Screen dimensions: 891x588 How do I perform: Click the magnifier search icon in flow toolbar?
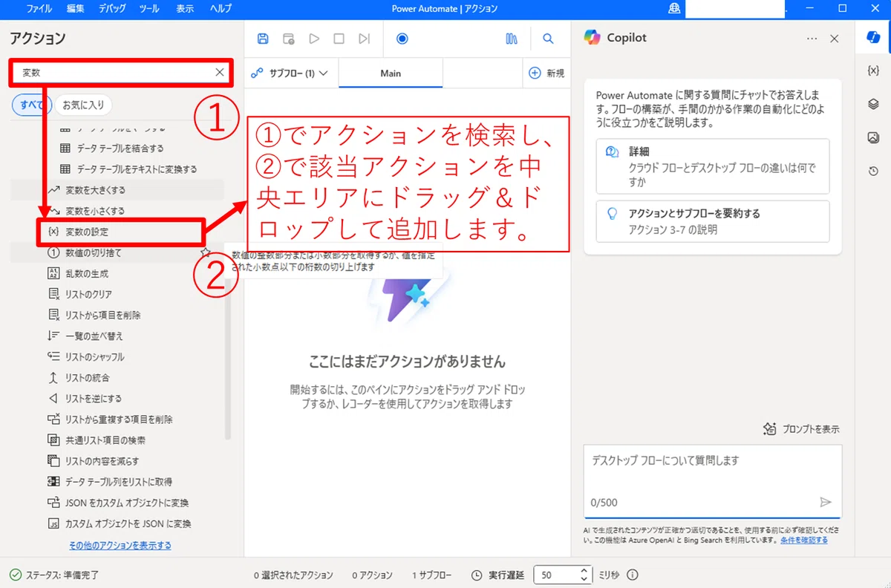coord(548,39)
